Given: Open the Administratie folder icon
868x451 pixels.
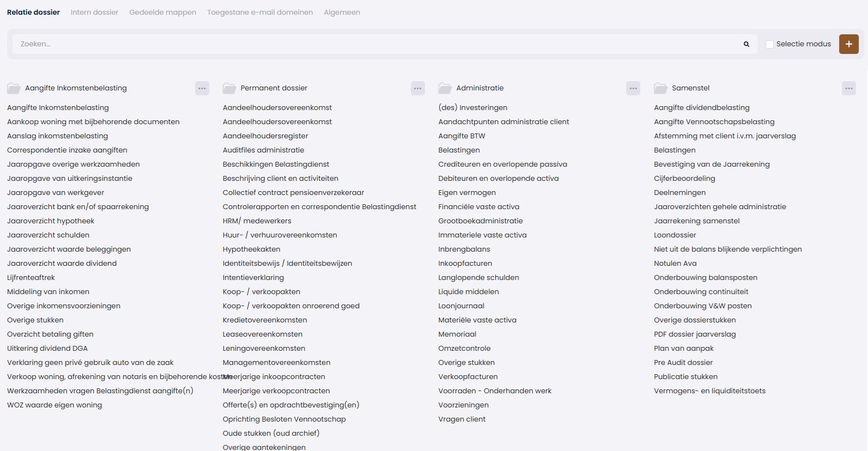Looking at the screenshot, I should (x=445, y=88).
